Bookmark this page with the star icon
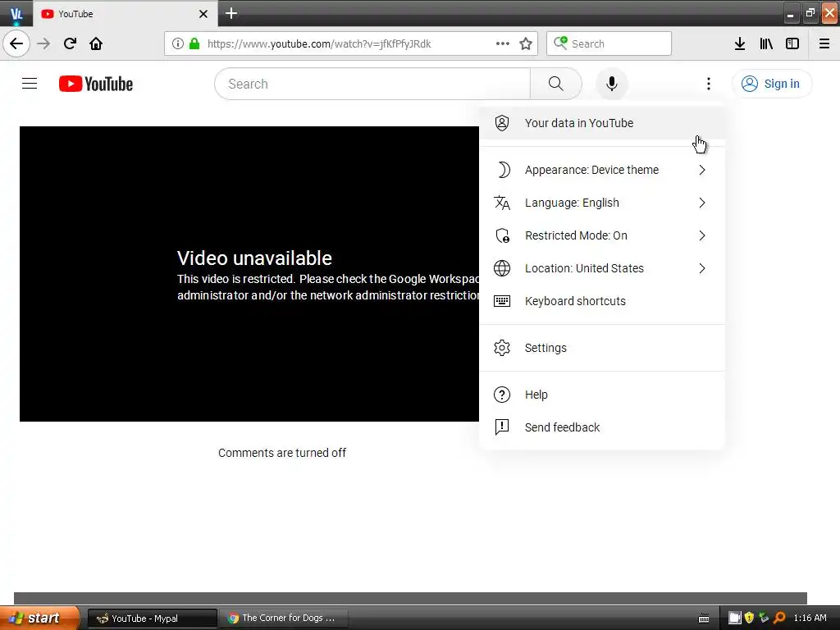 [526, 43]
